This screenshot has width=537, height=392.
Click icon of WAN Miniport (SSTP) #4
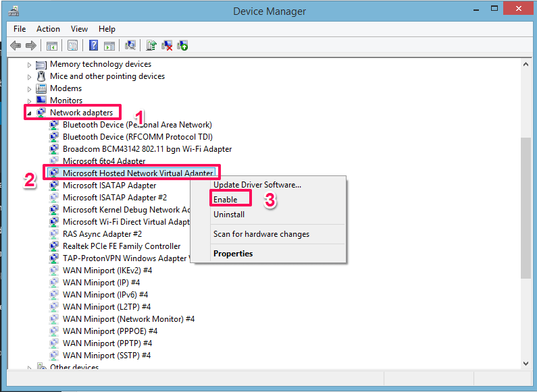(x=54, y=356)
